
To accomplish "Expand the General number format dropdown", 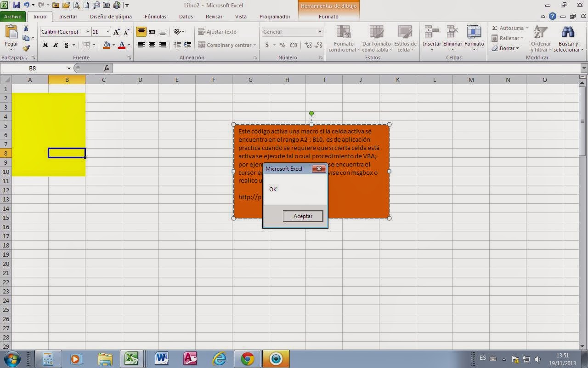I will pyautogui.click(x=320, y=32).
